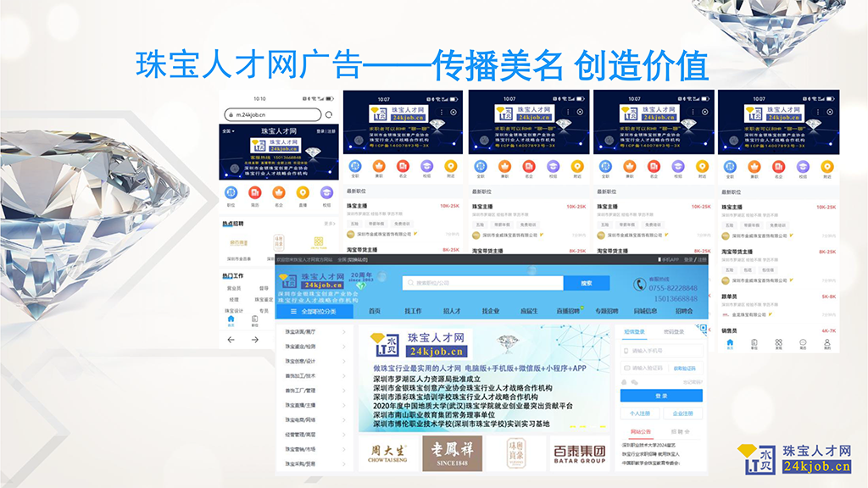Click 企业注册 button
The height and width of the screenshot is (488, 868).
[682, 413]
